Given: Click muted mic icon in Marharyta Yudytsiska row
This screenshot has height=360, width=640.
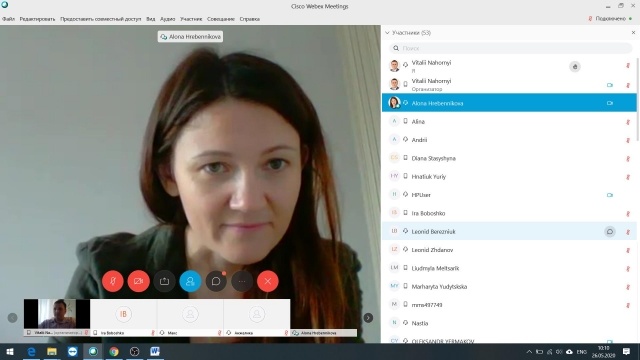Looking at the screenshot, I should (x=628, y=287).
